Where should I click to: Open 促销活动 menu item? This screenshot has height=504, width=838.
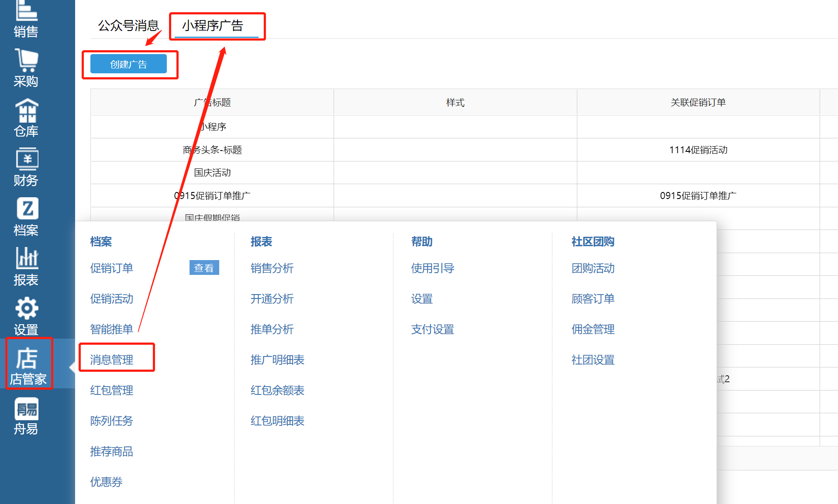pyautogui.click(x=111, y=298)
